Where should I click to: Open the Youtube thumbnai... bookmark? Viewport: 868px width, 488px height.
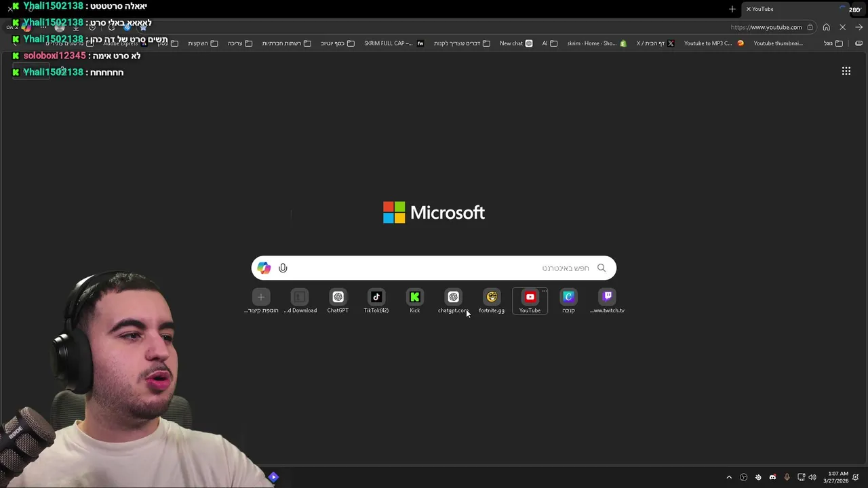click(x=778, y=43)
